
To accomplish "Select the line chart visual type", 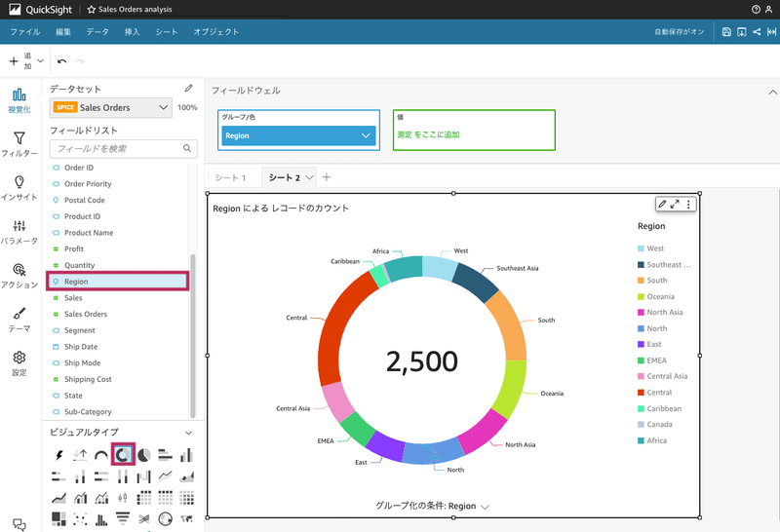I will click(165, 476).
